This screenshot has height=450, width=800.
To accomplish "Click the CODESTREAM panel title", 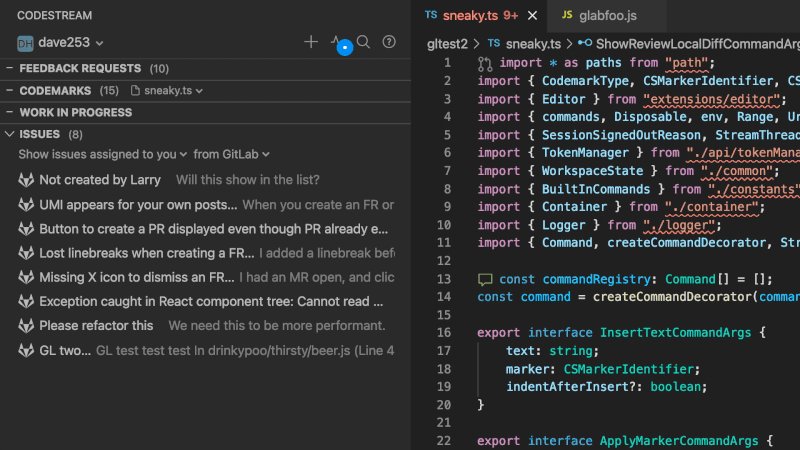I will (x=55, y=15).
